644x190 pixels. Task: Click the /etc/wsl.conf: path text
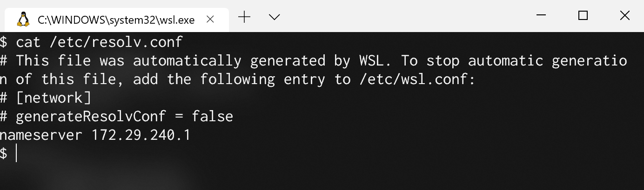pos(417,79)
